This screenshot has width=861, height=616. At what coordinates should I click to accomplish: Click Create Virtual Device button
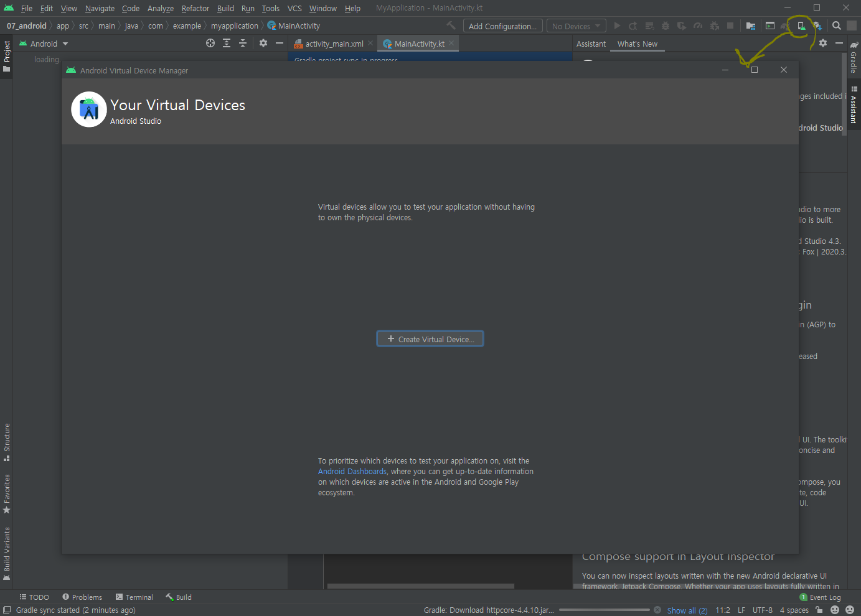click(x=430, y=338)
